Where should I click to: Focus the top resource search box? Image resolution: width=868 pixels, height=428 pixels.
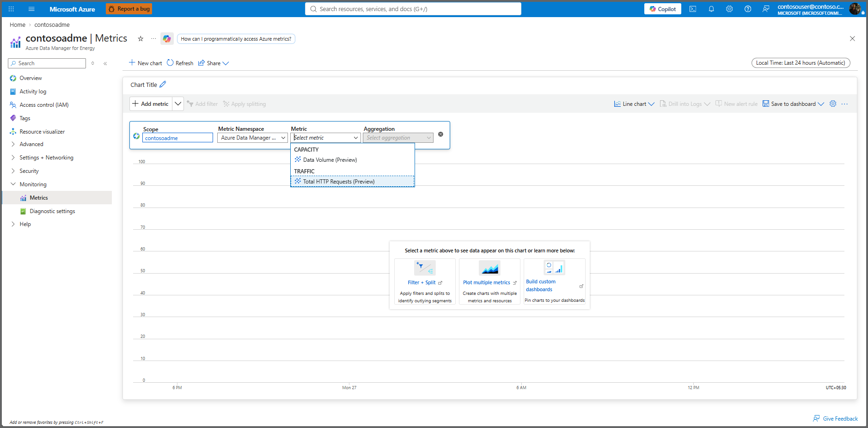click(413, 9)
